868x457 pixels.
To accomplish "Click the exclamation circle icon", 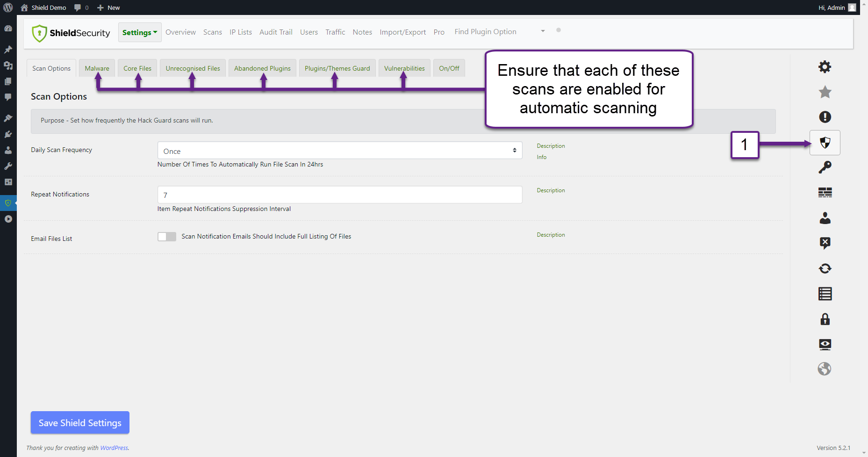I will [x=825, y=117].
